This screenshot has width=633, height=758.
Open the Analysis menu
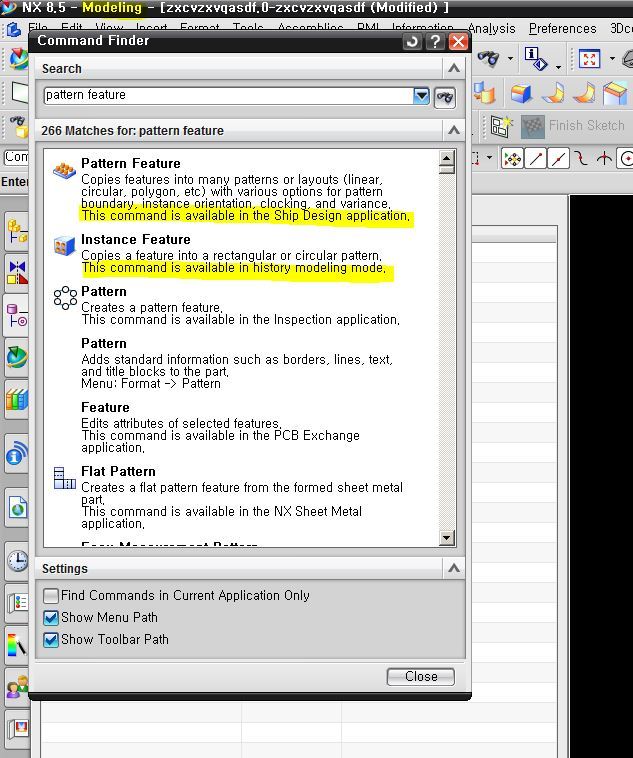click(x=491, y=29)
